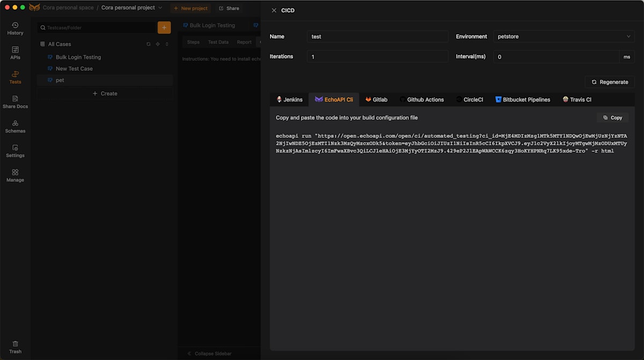Open the Bitbucket Pipelines tab
The image size is (644, 360).
click(x=523, y=99)
